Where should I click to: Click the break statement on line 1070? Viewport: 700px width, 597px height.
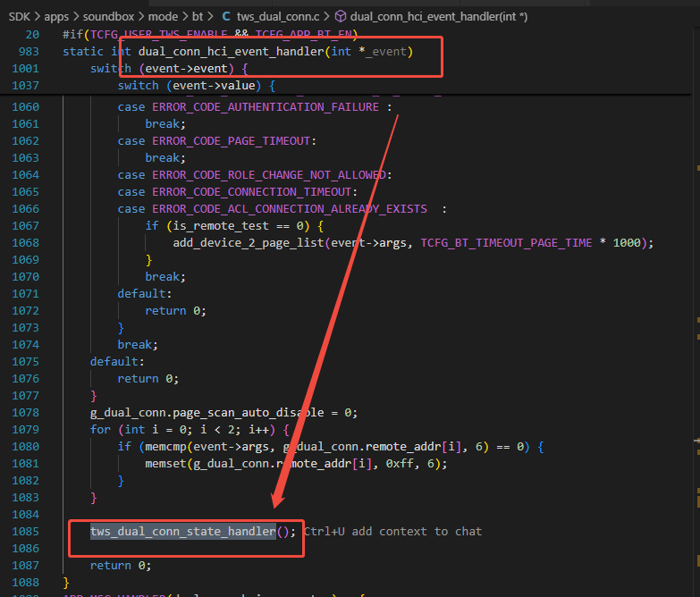coord(165,277)
